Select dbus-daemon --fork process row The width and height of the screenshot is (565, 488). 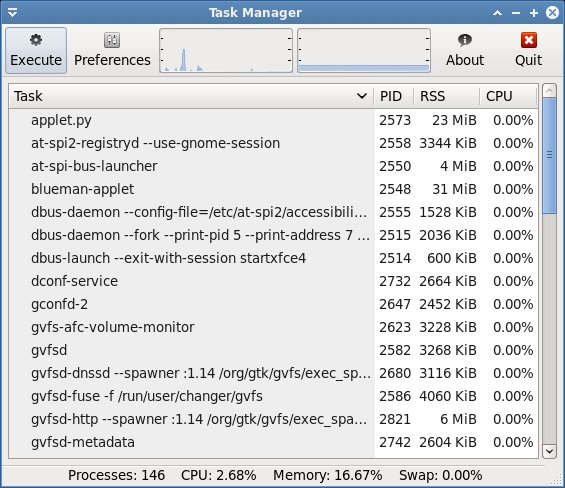tap(273, 235)
